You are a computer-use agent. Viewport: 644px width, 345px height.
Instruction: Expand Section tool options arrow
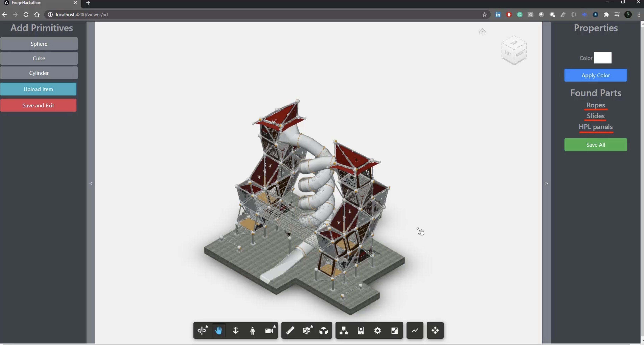coord(312,326)
